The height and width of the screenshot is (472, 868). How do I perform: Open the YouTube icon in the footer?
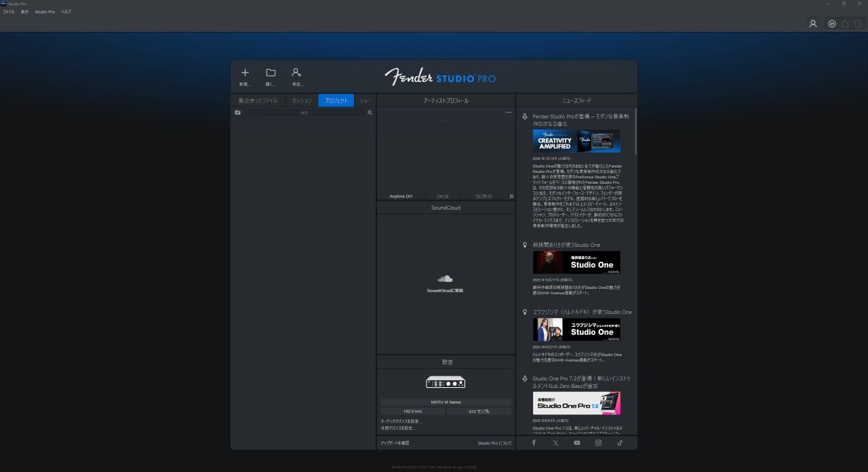pyautogui.click(x=576, y=443)
